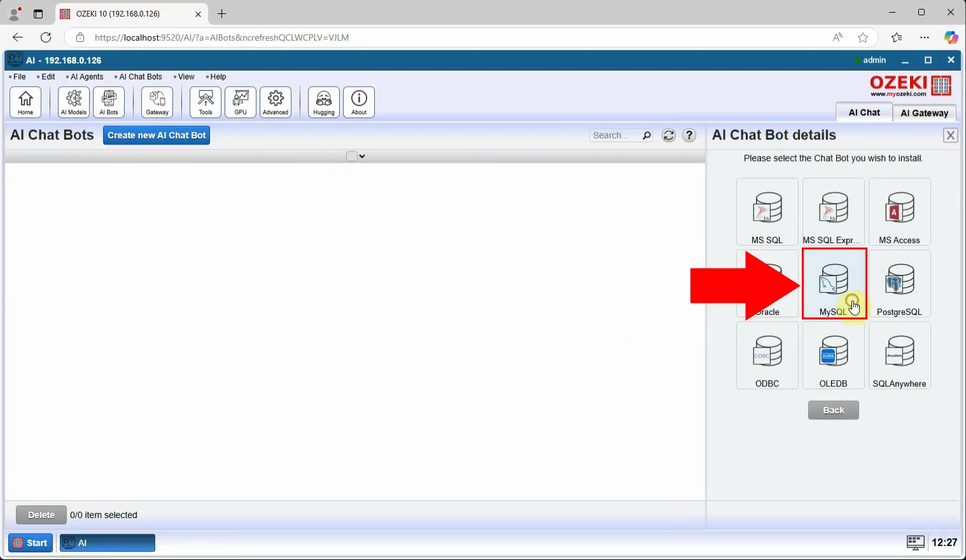Expand the select-all dropdown arrow

coord(362,157)
